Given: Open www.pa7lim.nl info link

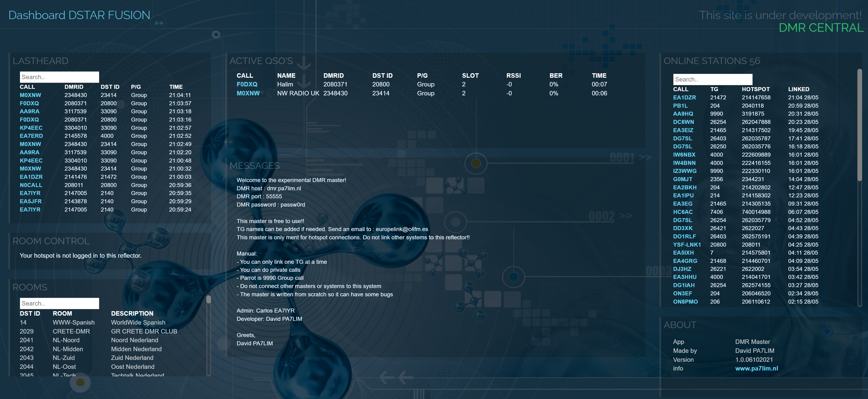Looking at the screenshot, I should point(756,368).
